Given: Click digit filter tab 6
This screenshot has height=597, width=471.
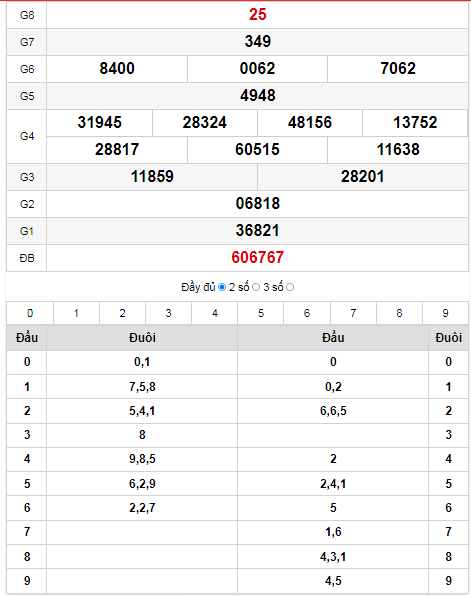Looking at the screenshot, I should coord(307,313).
